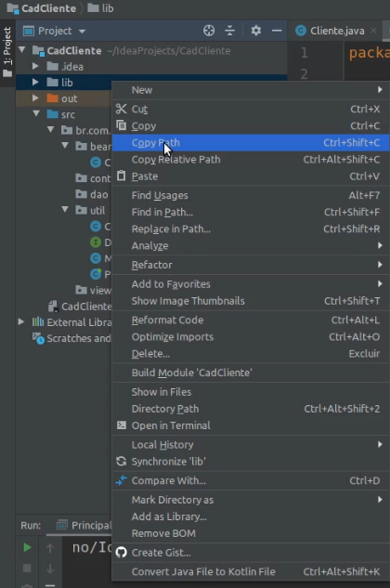Click Show Image Thumbnails
Image resolution: width=390 pixels, height=588 pixels.
(x=251, y=301)
